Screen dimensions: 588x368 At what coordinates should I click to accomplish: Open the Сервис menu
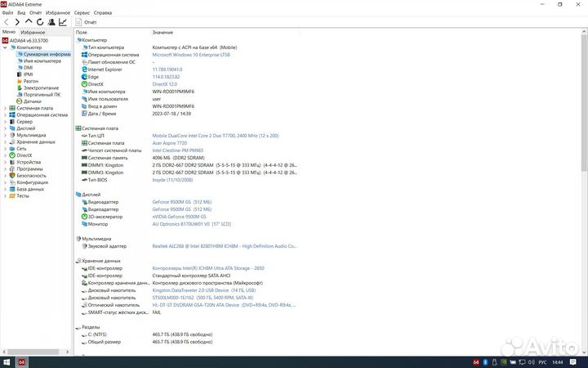point(82,13)
